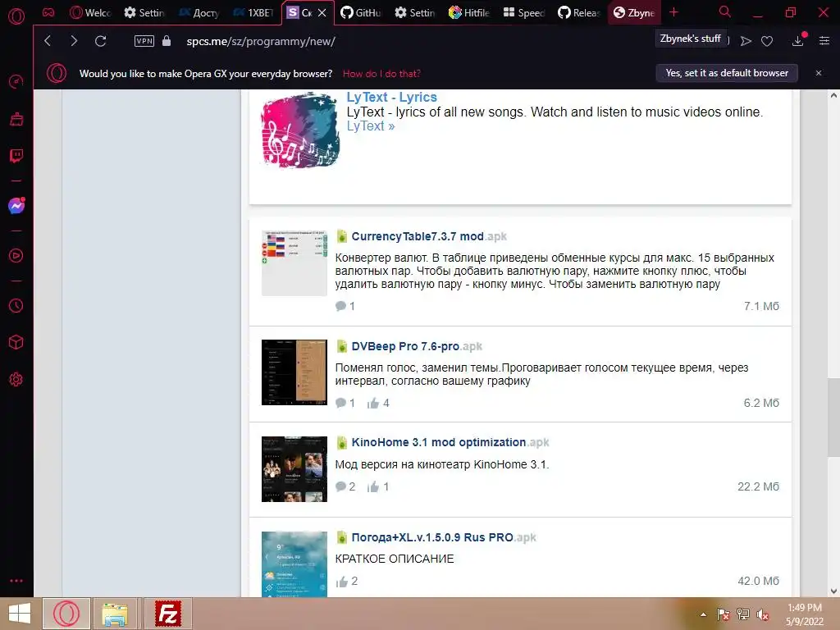Go back to previous page

pos(48,41)
